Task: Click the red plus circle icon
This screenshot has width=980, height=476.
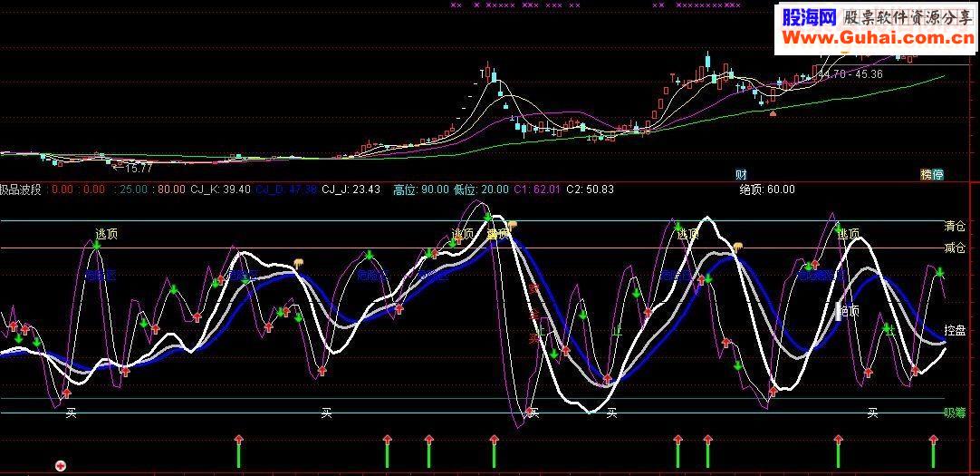Action: (x=61, y=465)
